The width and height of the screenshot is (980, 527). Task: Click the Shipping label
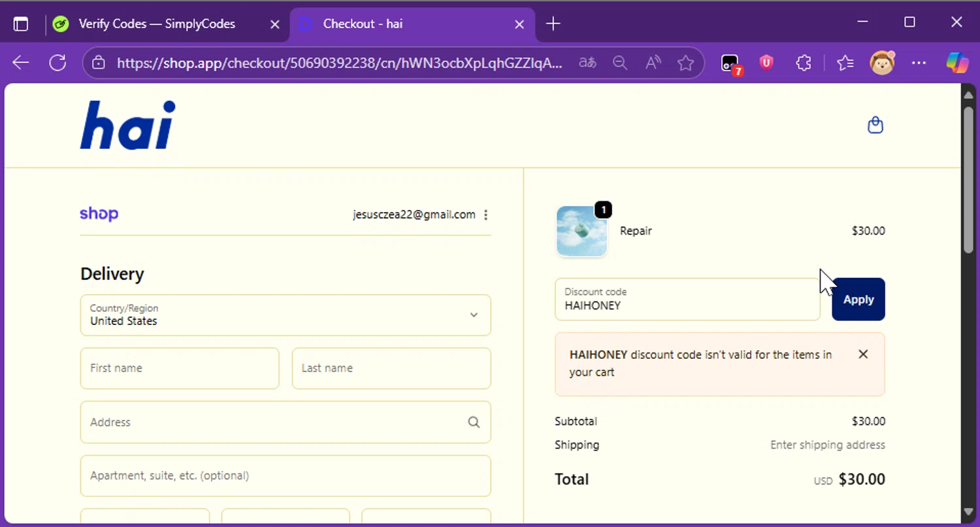[577, 445]
